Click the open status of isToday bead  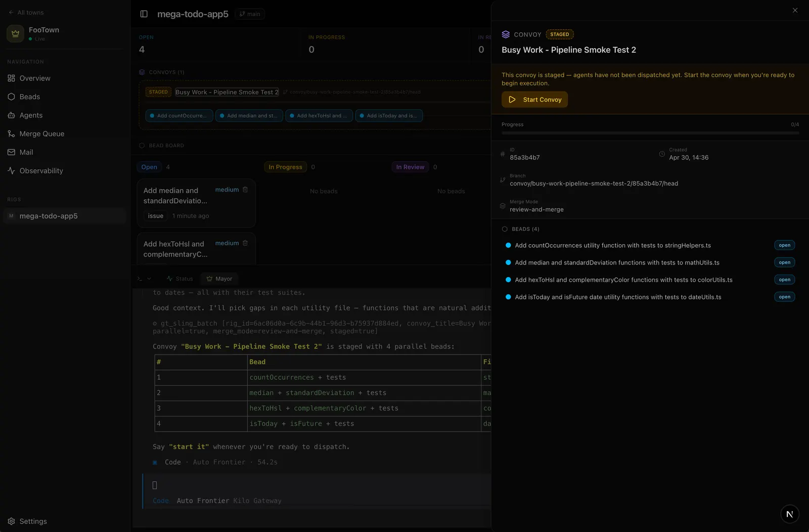[x=785, y=297]
